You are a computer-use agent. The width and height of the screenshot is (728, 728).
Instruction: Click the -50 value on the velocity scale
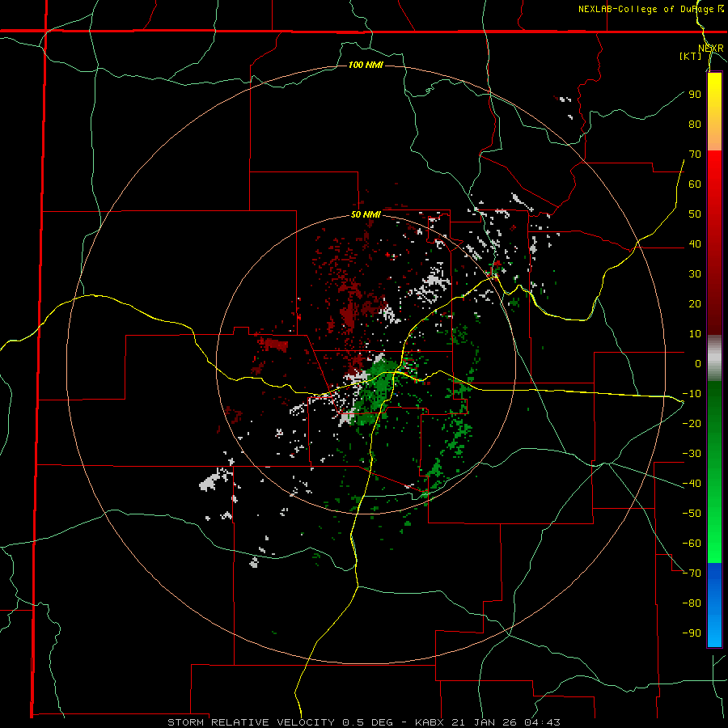click(x=692, y=514)
